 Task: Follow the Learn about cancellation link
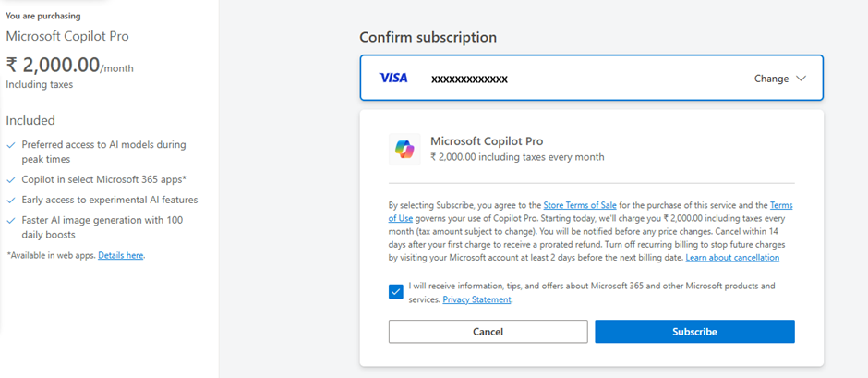coord(732,258)
